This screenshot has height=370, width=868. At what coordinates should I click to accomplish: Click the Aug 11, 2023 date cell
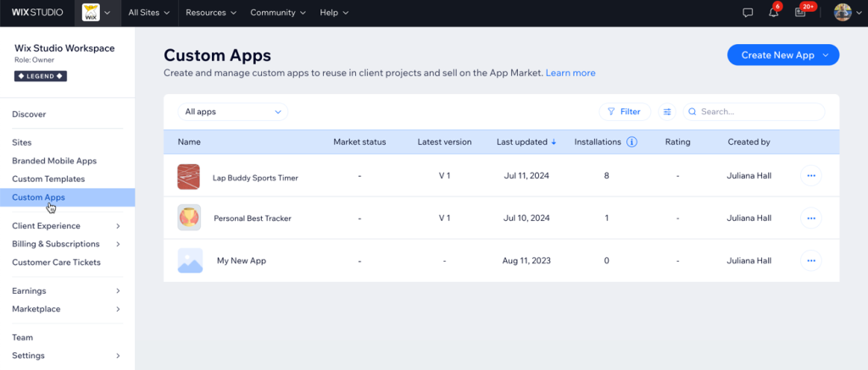pyautogui.click(x=526, y=261)
